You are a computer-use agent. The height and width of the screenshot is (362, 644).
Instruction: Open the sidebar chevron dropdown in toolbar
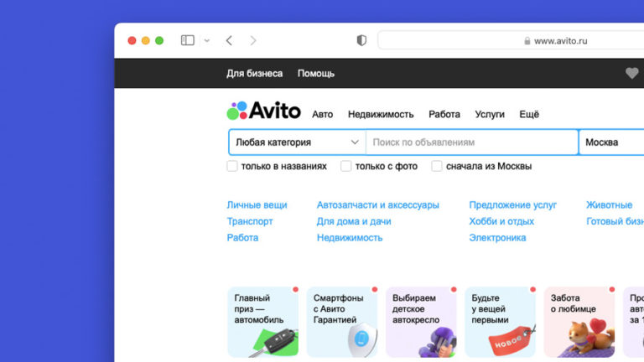tap(206, 40)
